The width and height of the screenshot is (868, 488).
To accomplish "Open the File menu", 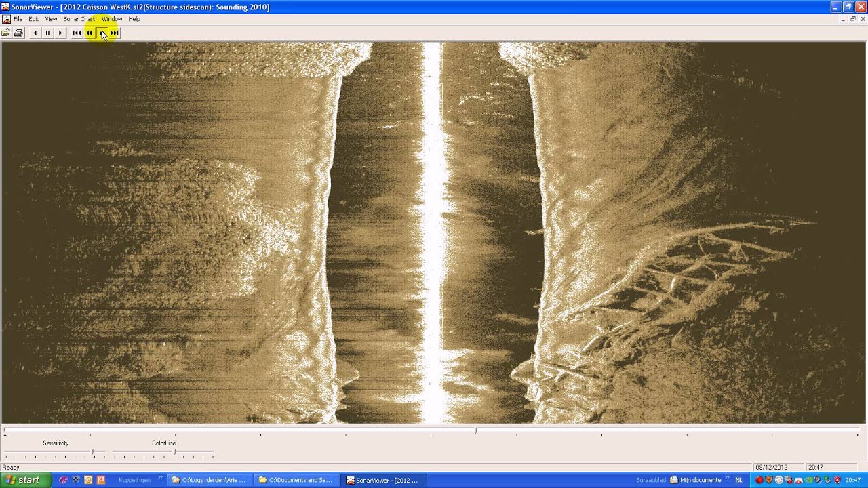I will pos(18,19).
